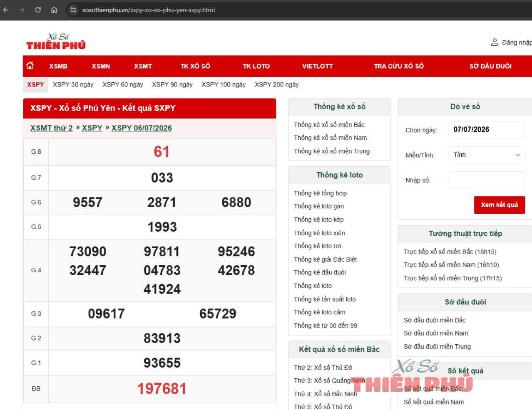Open Sớ đầu đuôi miền Nam
Viewport: 532px width, 410px height.
(x=436, y=333)
